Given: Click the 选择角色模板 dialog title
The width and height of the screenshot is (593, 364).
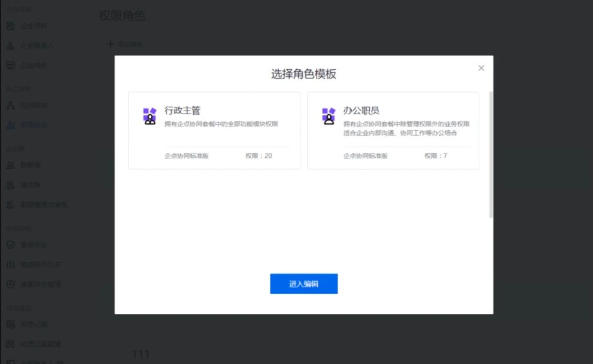Looking at the screenshot, I should pyautogui.click(x=304, y=74).
